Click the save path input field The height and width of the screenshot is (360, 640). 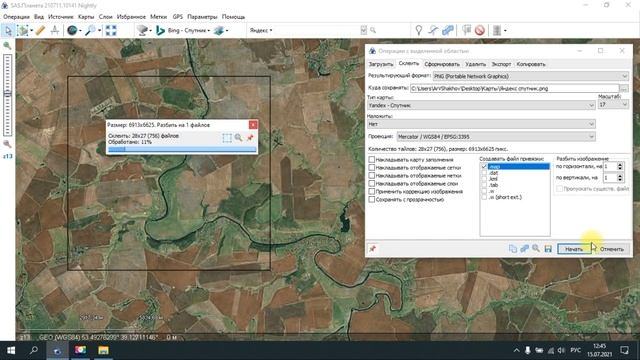pyautogui.click(x=514, y=88)
